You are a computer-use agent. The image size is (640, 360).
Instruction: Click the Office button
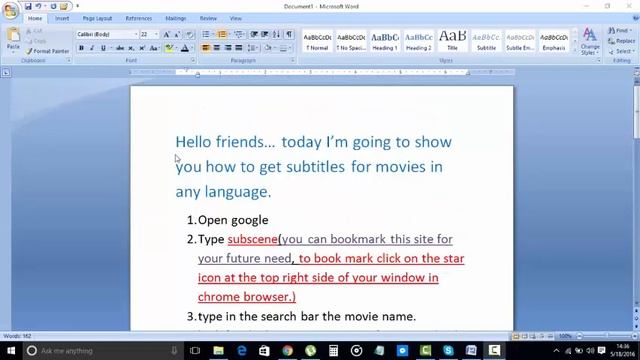pyautogui.click(x=10, y=10)
